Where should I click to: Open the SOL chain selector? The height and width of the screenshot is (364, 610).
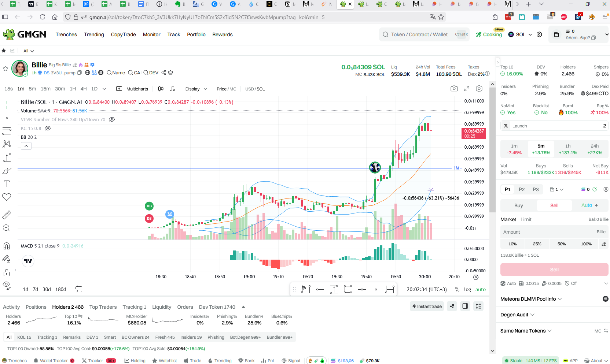[x=520, y=34]
